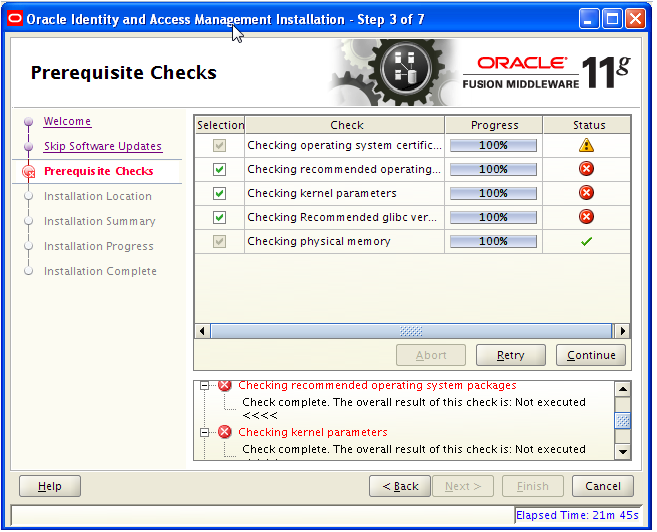Uncheck the kernel parameters check
Screen dimensions: 657x532
(x=220, y=193)
